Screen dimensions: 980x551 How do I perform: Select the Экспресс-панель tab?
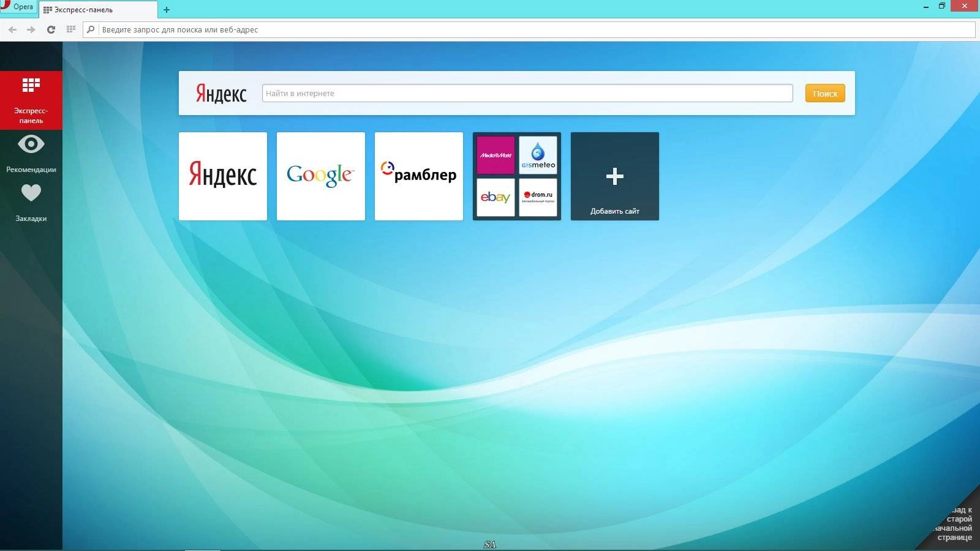(98, 10)
